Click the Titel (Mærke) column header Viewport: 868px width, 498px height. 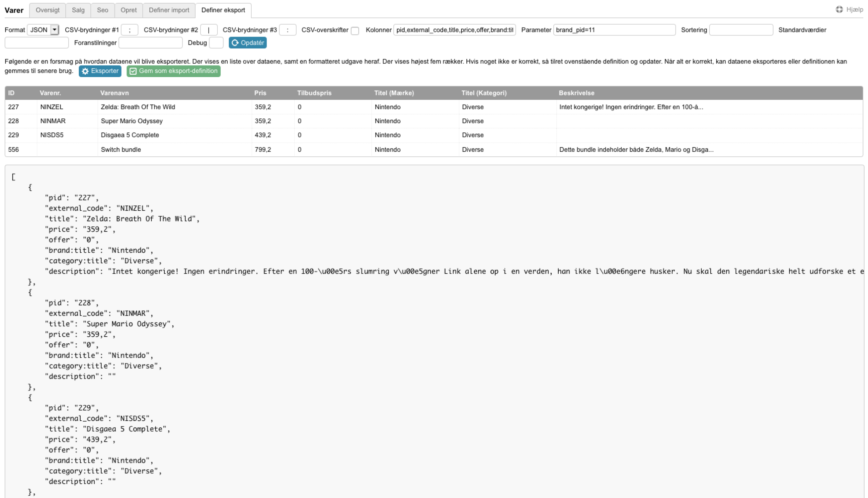coord(394,93)
